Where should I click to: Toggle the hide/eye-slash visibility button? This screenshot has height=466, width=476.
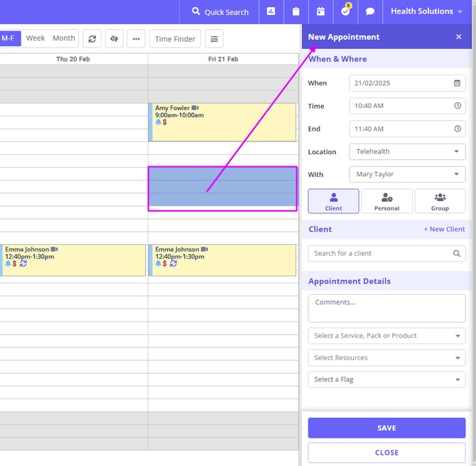114,38
